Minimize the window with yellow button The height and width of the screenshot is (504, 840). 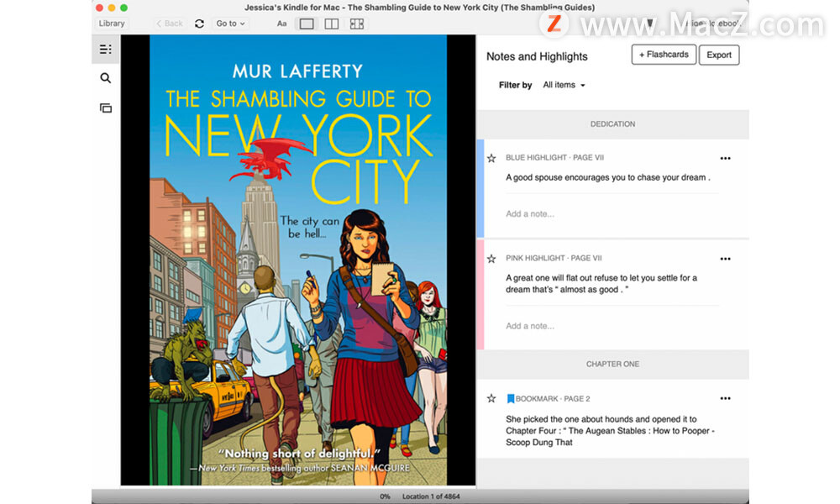tap(112, 8)
